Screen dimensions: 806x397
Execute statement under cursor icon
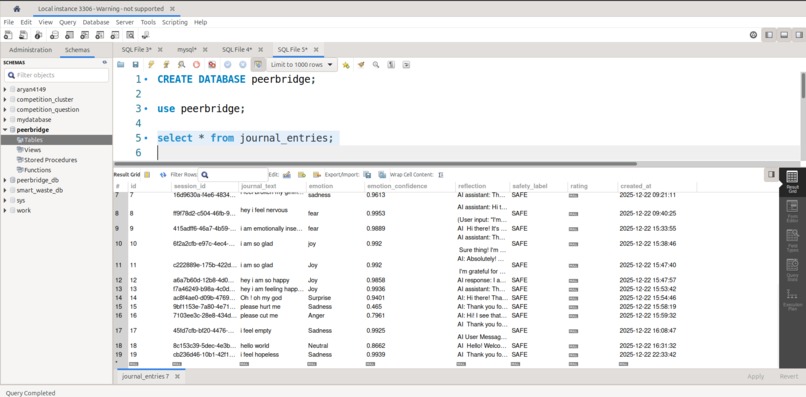click(166, 65)
